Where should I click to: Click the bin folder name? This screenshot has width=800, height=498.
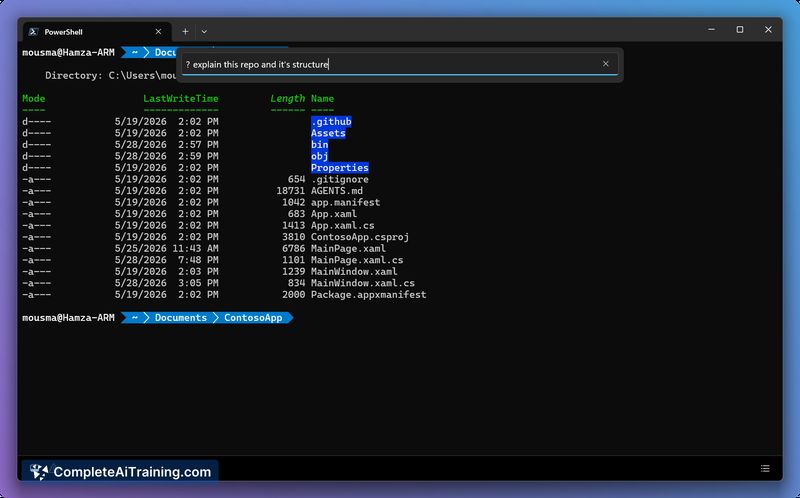pos(319,144)
